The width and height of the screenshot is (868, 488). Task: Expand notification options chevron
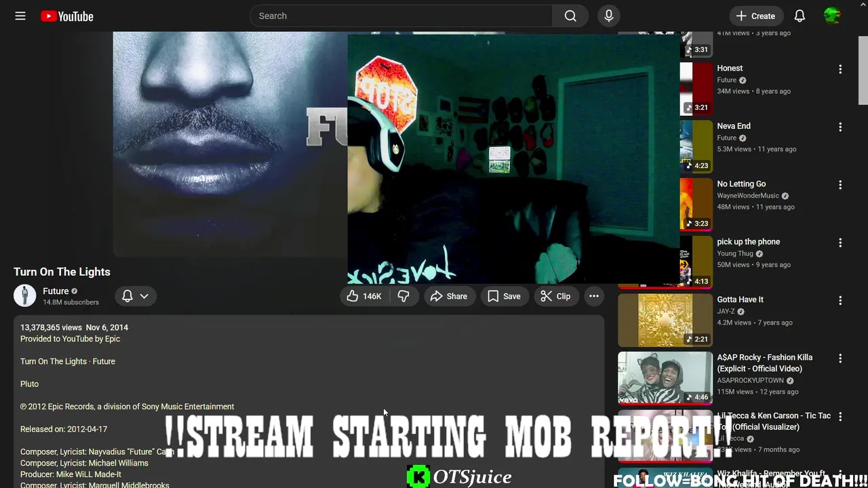pos(144,296)
